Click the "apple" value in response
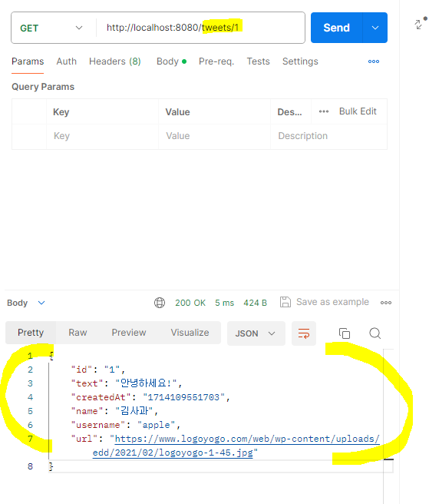The image size is (429, 504). pos(157,425)
